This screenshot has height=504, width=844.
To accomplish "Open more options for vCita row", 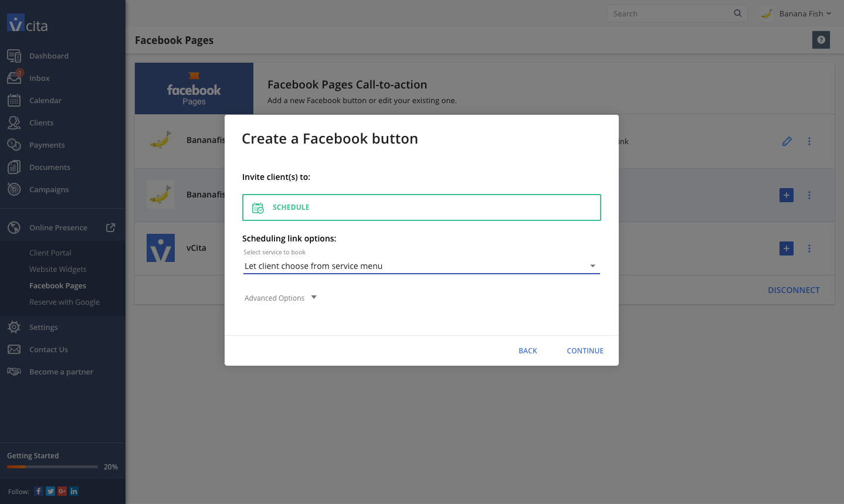I will coord(809,248).
